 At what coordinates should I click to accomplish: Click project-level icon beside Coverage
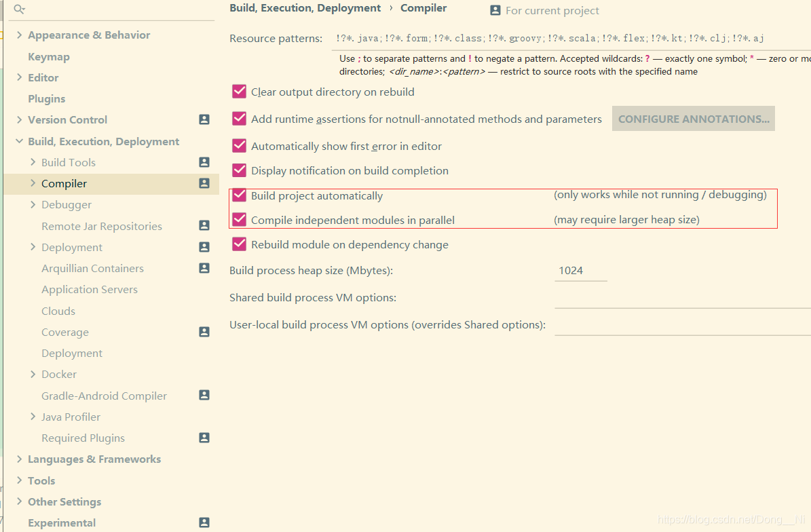(204, 331)
